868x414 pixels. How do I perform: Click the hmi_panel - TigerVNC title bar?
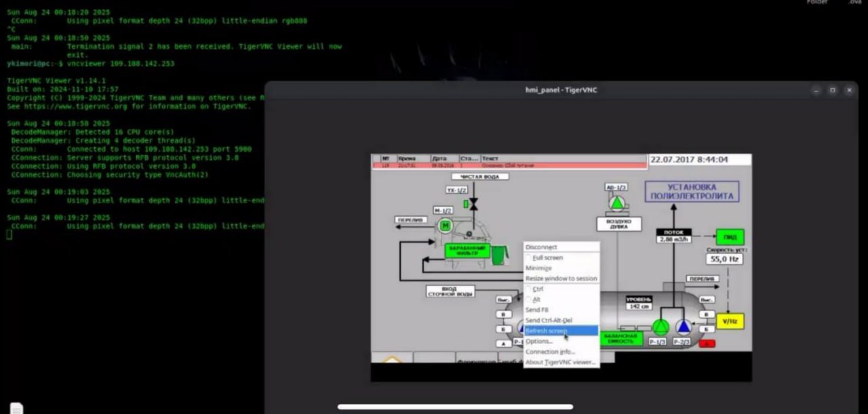coord(561,89)
